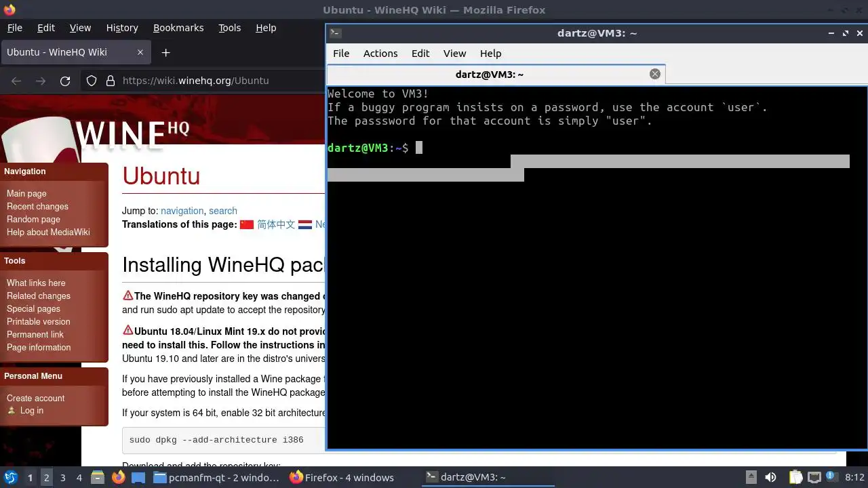868x488 pixels.
Task: Open the Printable version link
Action: [x=38, y=321]
